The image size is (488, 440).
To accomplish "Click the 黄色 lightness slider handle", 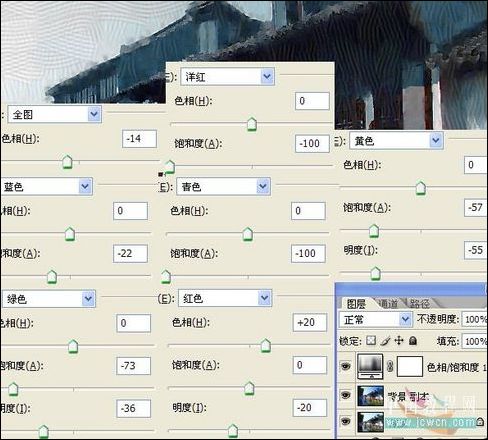I will click(x=375, y=273).
